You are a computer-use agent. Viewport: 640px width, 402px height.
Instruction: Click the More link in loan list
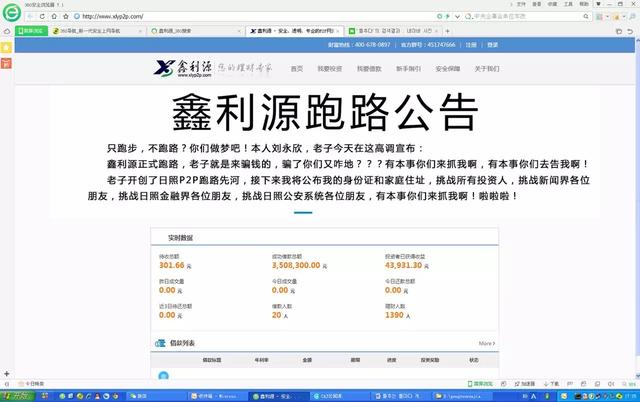tap(487, 344)
